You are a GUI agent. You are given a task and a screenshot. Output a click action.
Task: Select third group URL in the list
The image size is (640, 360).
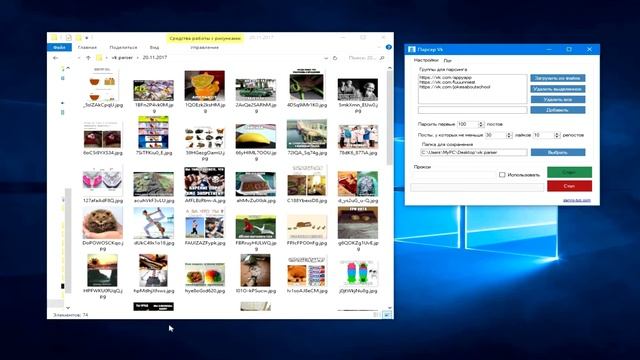[x=454, y=87]
